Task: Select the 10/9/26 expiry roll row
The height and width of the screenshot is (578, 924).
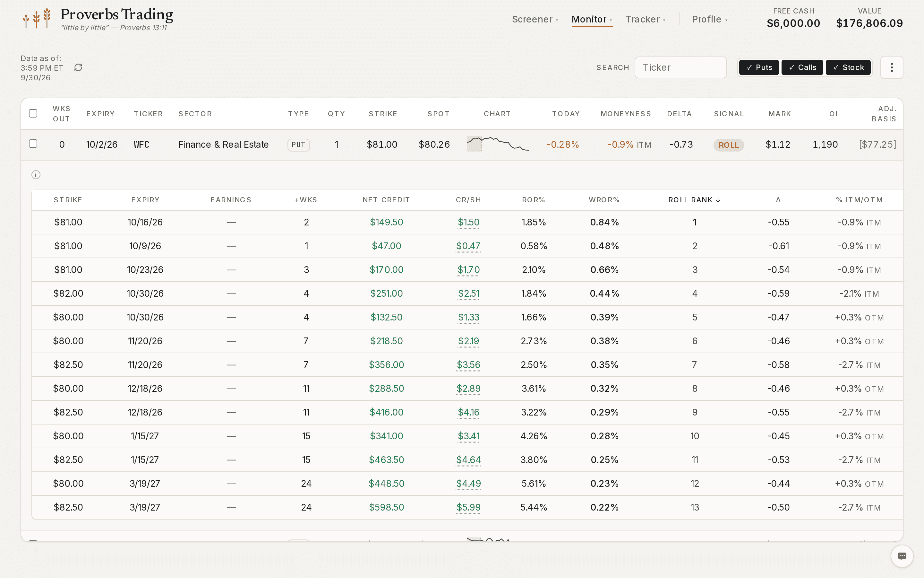Action: [x=467, y=246]
